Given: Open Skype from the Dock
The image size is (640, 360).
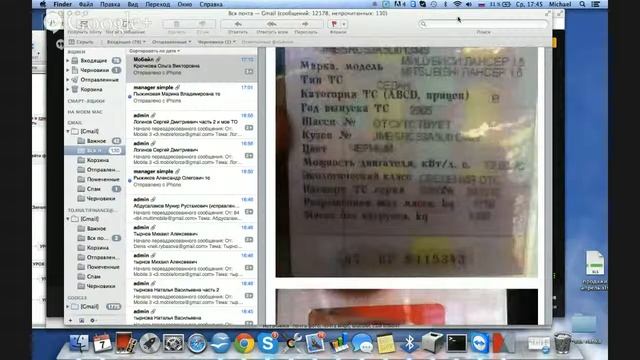Looking at the screenshot, I should [268, 343].
